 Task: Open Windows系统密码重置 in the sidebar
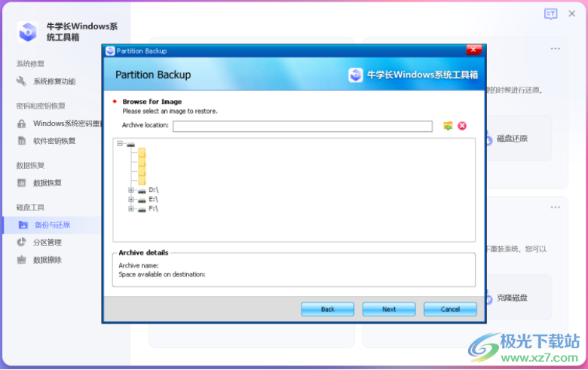point(67,124)
